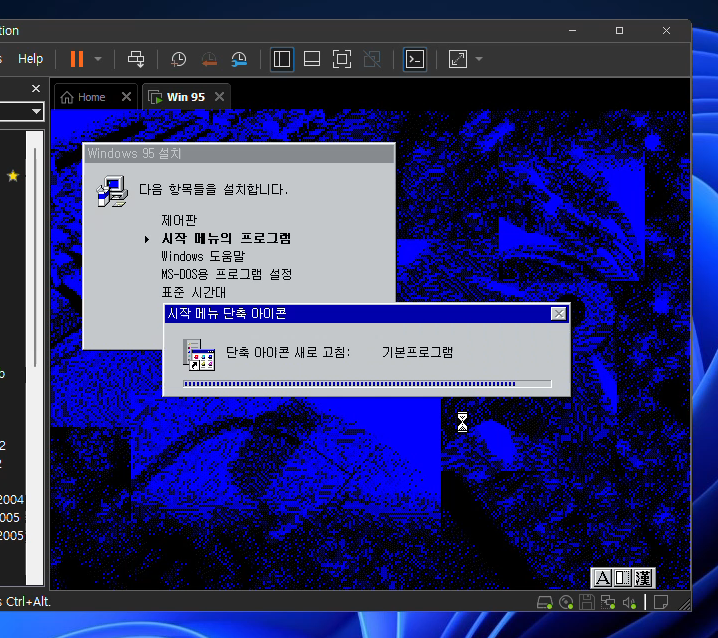The width and height of the screenshot is (718, 638).
Task: Close the Home tab
Action: point(126,97)
